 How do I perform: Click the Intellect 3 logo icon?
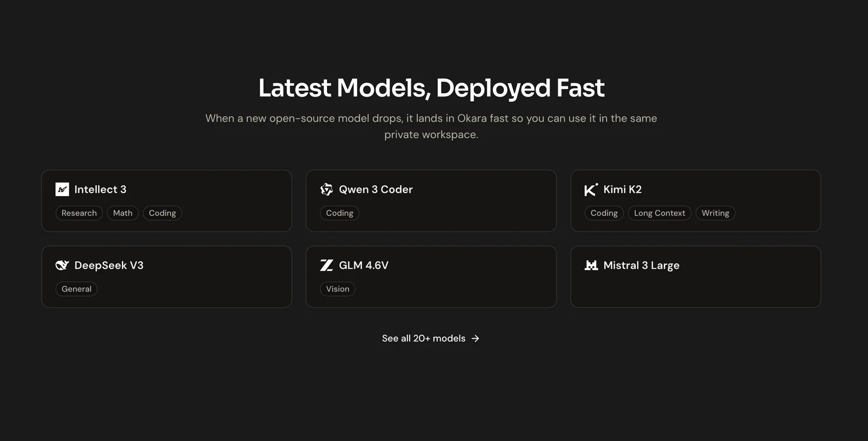pos(62,190)
